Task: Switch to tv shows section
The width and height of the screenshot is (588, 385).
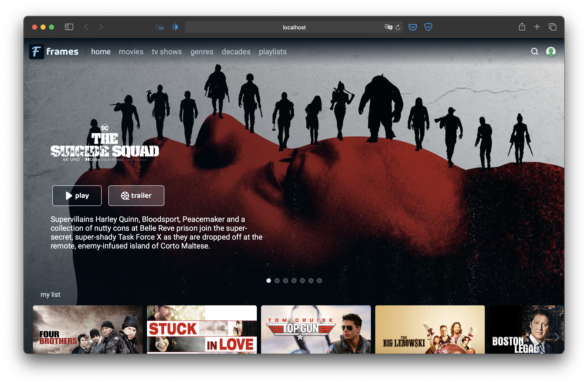Action: pos(167,52)
